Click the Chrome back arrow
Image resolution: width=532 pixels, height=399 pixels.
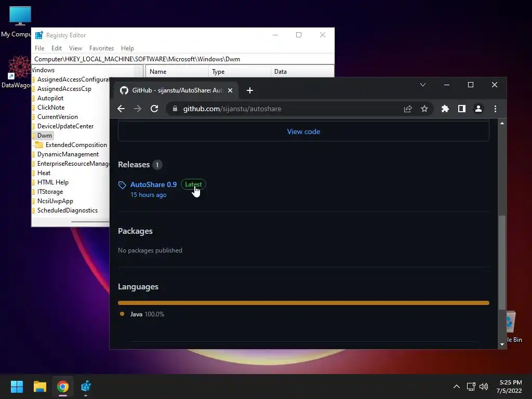(x=121, y=109)
